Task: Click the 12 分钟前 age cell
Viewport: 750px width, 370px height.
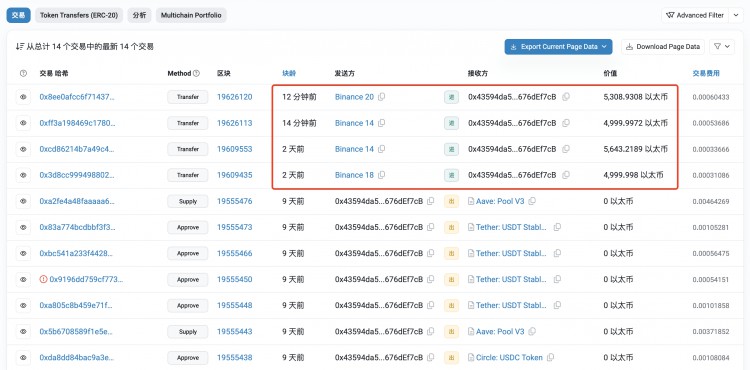Action: pyautogui.click(x=299, y=97)
